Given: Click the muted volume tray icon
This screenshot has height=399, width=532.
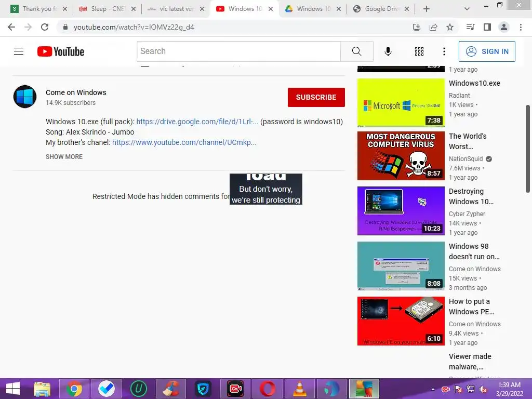Looking at the screenshot, I should (483, 389).
